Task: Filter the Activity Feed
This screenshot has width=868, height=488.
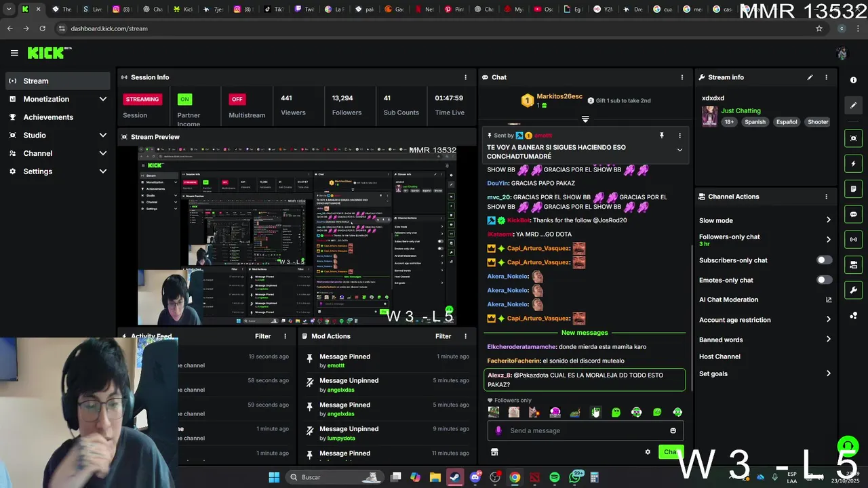Action: click(263, 336)
